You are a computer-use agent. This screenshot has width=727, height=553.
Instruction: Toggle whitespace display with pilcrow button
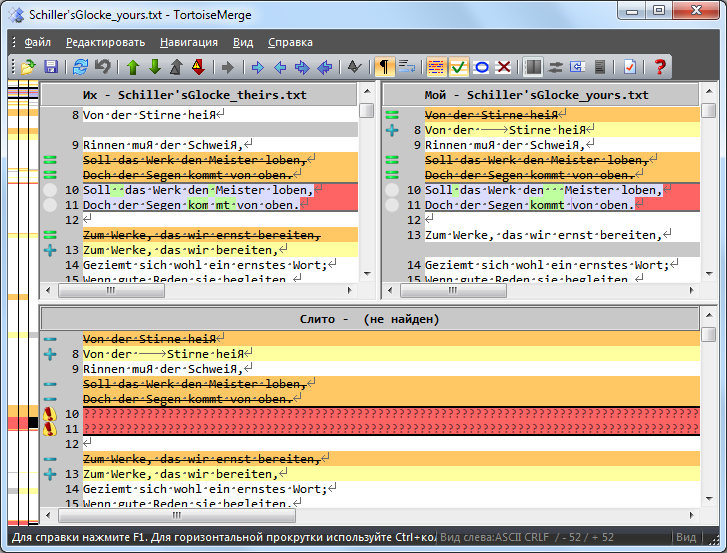coord(384,67)
